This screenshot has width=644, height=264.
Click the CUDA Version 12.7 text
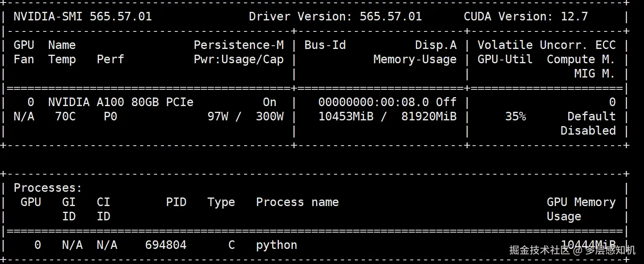click(x=525, y=16)
